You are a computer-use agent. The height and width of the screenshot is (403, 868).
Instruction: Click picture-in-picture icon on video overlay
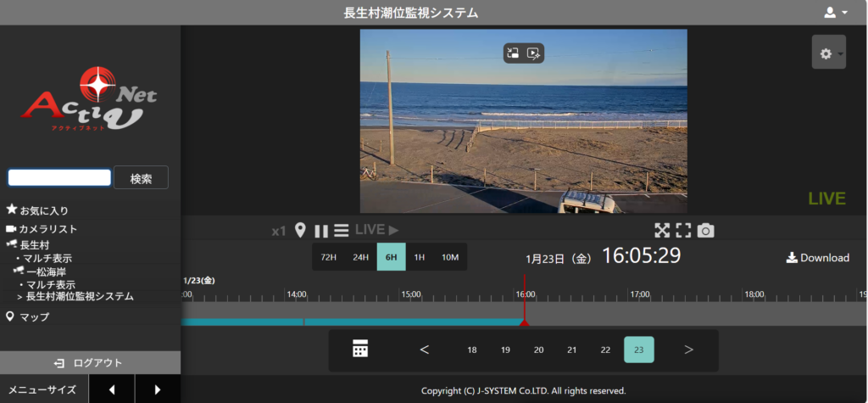click(x=513, y=53)
